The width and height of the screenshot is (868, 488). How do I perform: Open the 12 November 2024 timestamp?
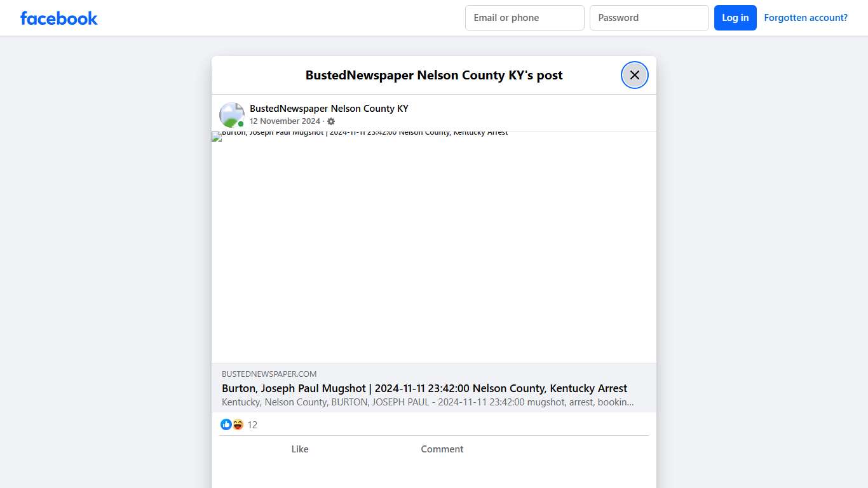point(285,121)
